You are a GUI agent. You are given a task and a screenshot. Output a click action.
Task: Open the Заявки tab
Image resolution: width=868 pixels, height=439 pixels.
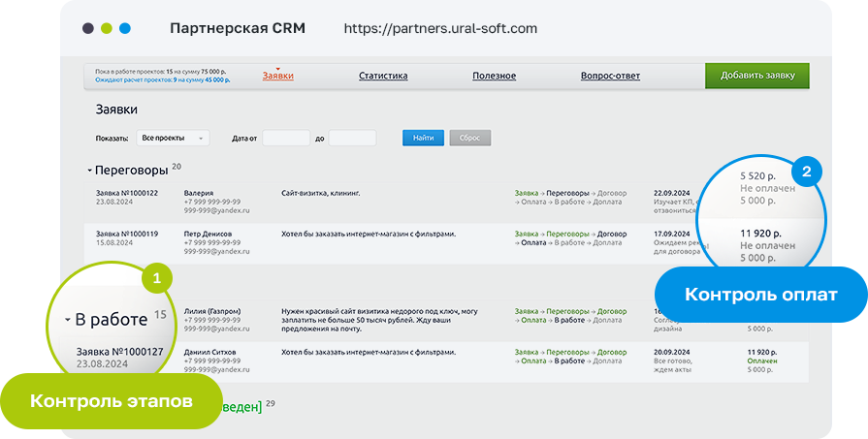pyautogui.click(x=277, y=76)
